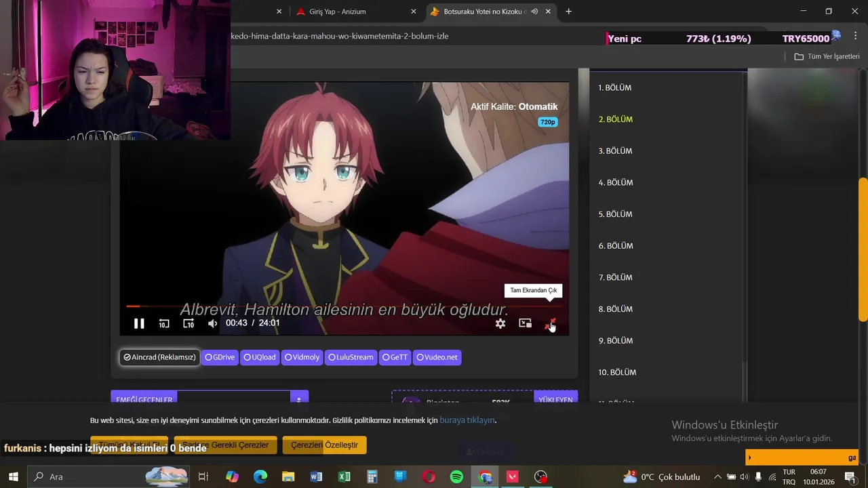The width and height of the screenshot is (868, 488).
Task: Click the 720p quality badge
Action: pos(547,122)
